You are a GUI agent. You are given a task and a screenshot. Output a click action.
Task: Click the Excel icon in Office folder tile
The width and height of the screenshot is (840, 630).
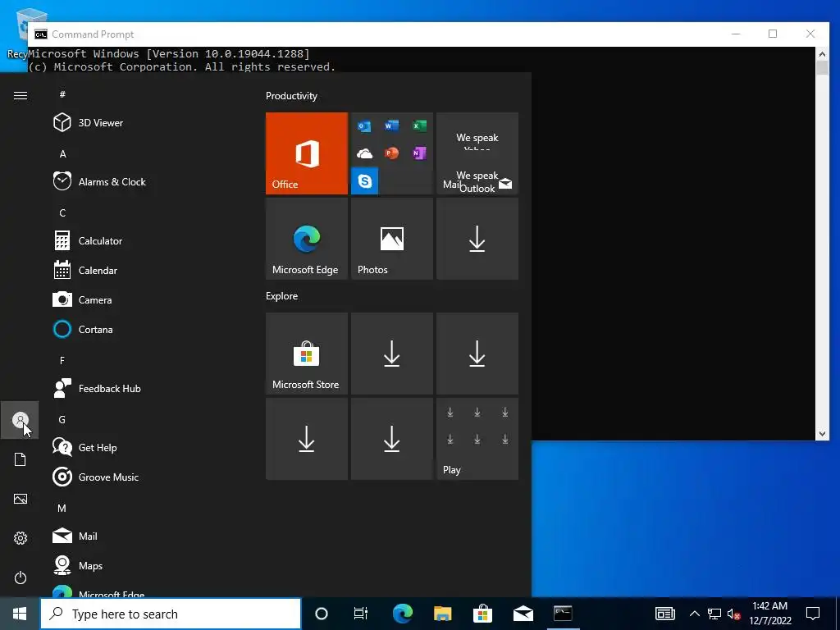coord(419,126)
